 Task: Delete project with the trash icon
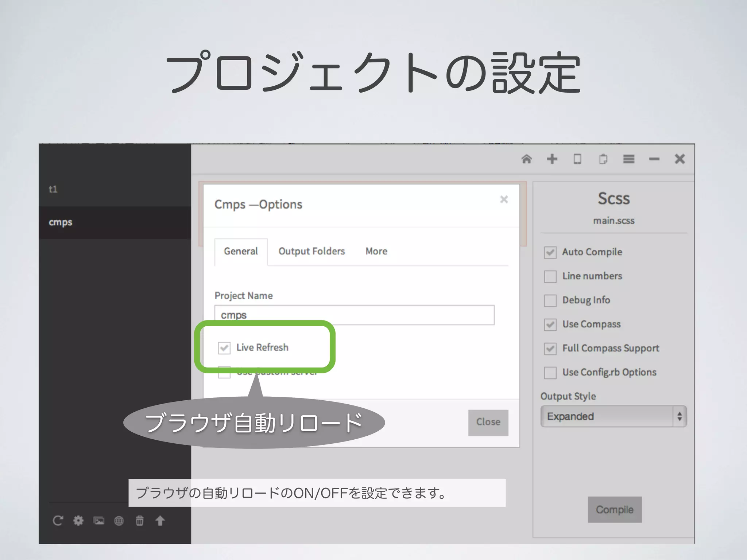click(x=140, y=521)
